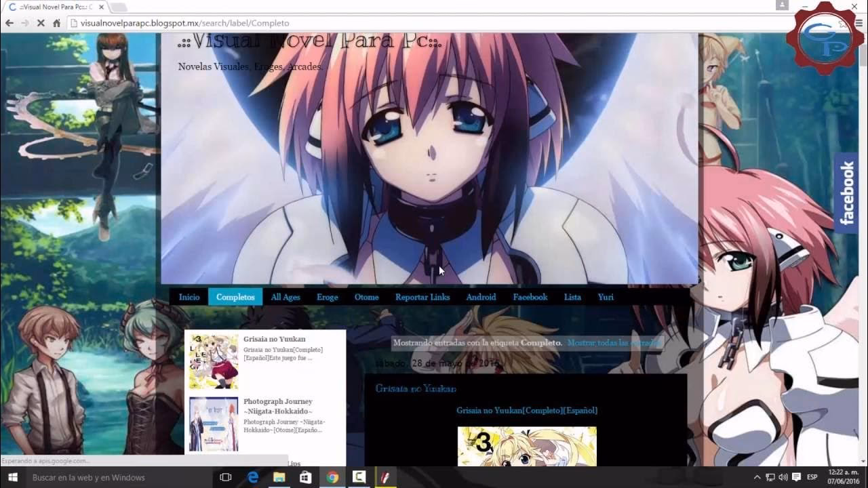Focus the browser address bar URL
This screenshot has width=868, height=488.
pyautogui.click(x=185, y=23)
